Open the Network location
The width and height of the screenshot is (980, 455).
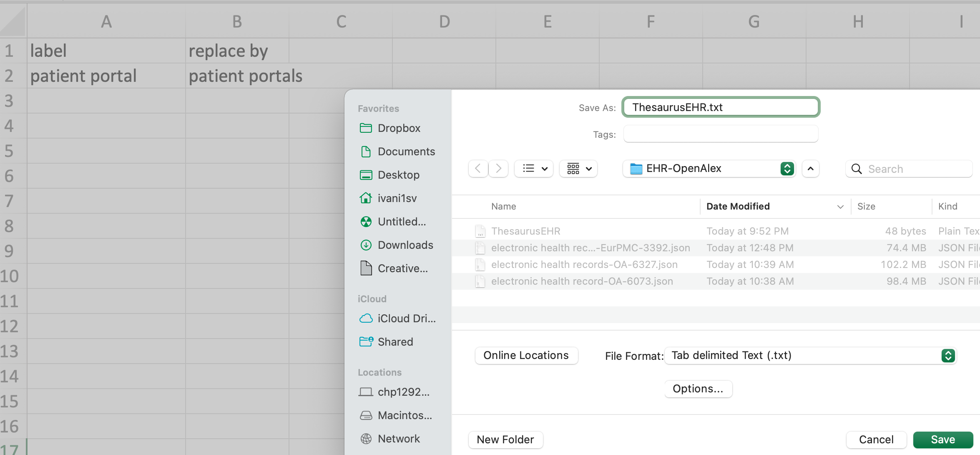tap(398, 439)
